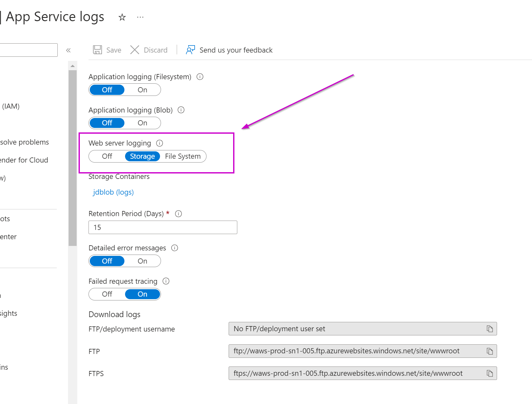Open the jdblob (logs) storage container link
This screenshot has width=532, height=404.
(113, 192)
